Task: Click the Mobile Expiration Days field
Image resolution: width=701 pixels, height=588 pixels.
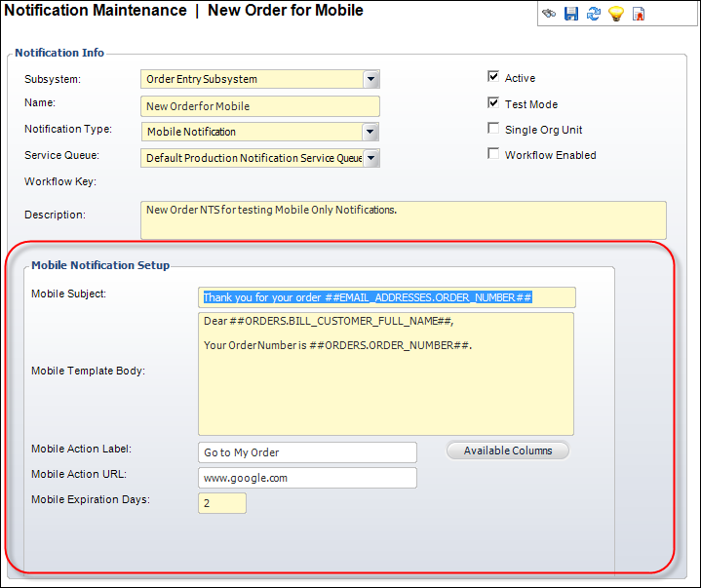Action: coord(222,503)
